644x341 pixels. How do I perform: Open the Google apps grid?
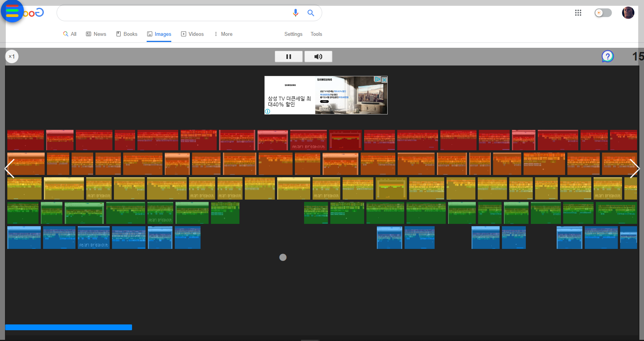pos(578,13)
